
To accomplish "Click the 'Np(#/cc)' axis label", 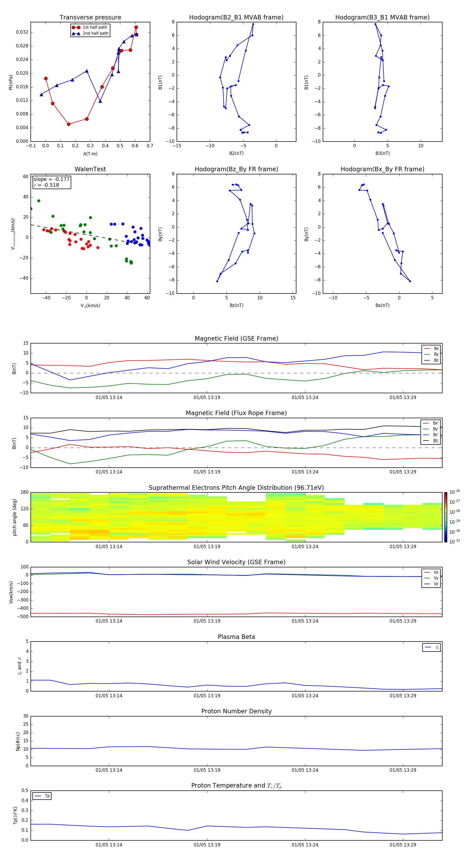I will [18, 741].
